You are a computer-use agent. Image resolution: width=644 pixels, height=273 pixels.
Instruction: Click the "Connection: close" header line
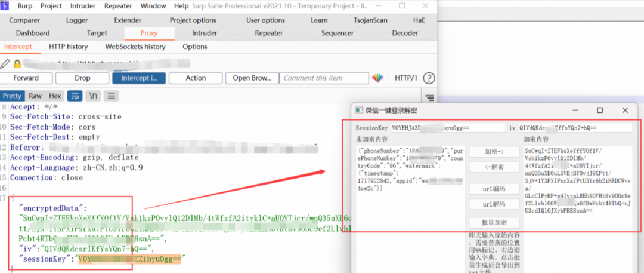pos(47,178)
